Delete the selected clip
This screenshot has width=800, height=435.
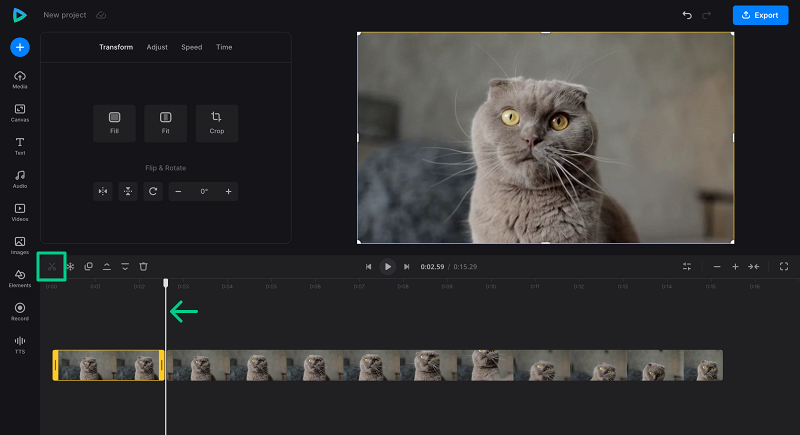click(x=143, y=267)
